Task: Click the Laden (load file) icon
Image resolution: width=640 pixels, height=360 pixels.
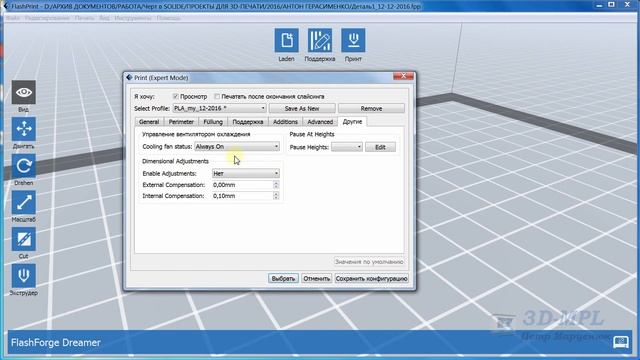Action: (x=286, y=40)
